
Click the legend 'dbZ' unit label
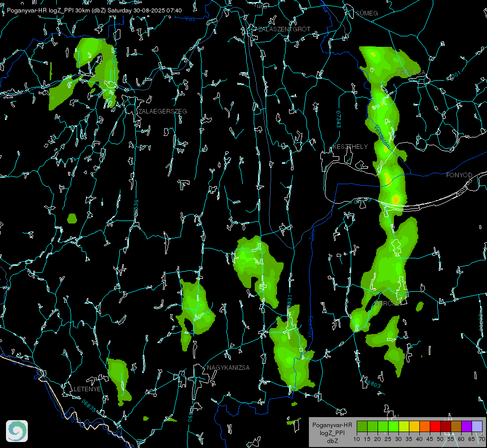point(332,441)
